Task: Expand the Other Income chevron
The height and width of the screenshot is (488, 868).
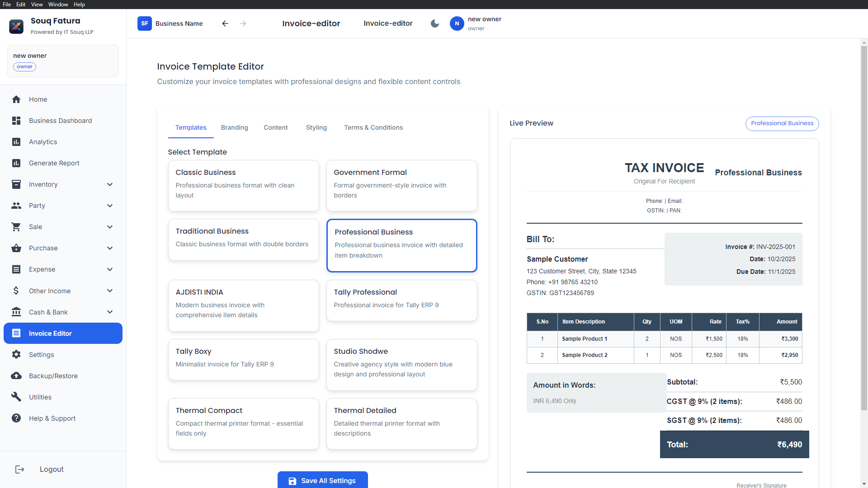Action: 110,291
